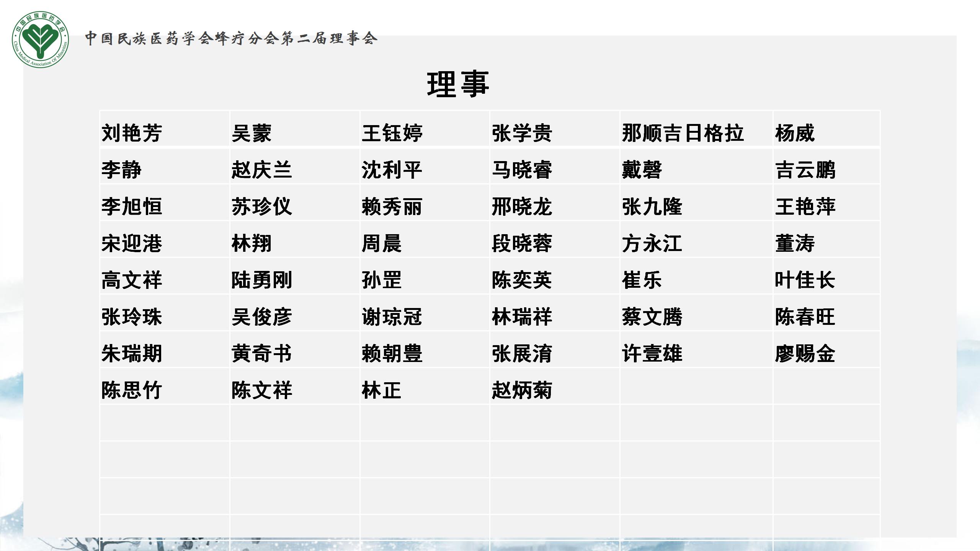Viewport: 980px width, 551px height.
Task: Select the cell containing 吉云鹏
Action: [x=805, y=170]
